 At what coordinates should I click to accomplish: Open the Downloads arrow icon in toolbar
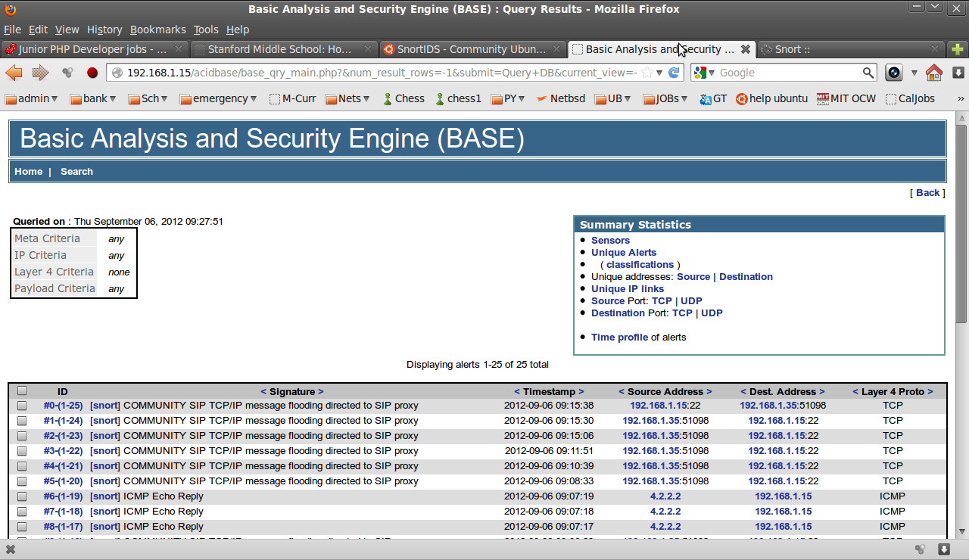[x=958, y=73]
